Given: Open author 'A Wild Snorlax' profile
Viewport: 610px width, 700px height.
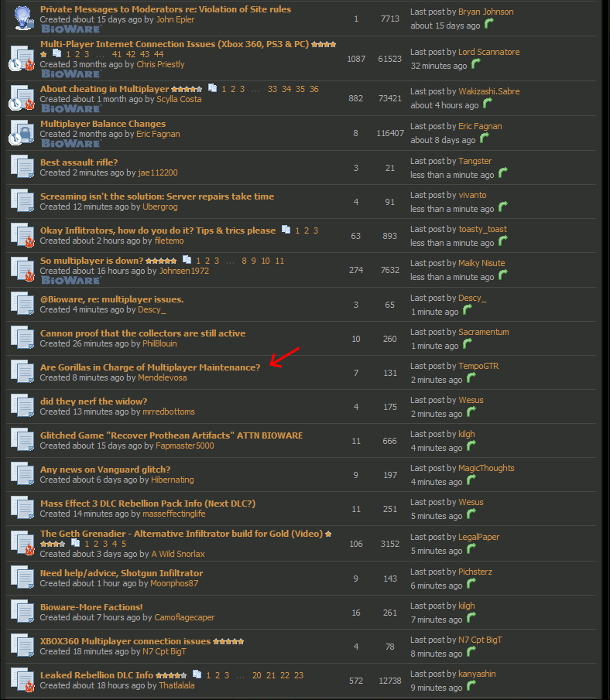Looking at the screenshot, I should point(178,554).
